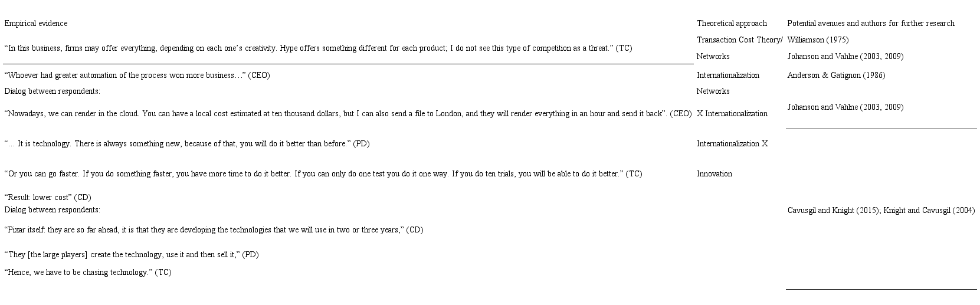980x305 pixels.
Task: Select the "Internationalization X" entry
Action: pos(732,144)
